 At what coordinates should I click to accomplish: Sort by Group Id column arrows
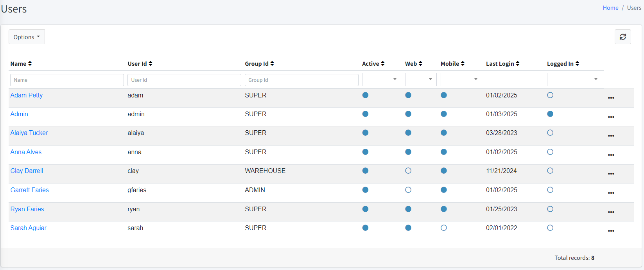tap(272, 64)
